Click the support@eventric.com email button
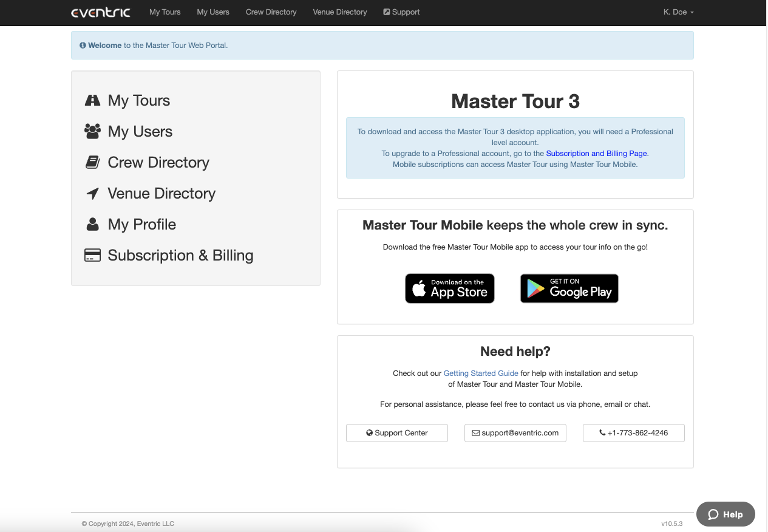 click(515, 433)
